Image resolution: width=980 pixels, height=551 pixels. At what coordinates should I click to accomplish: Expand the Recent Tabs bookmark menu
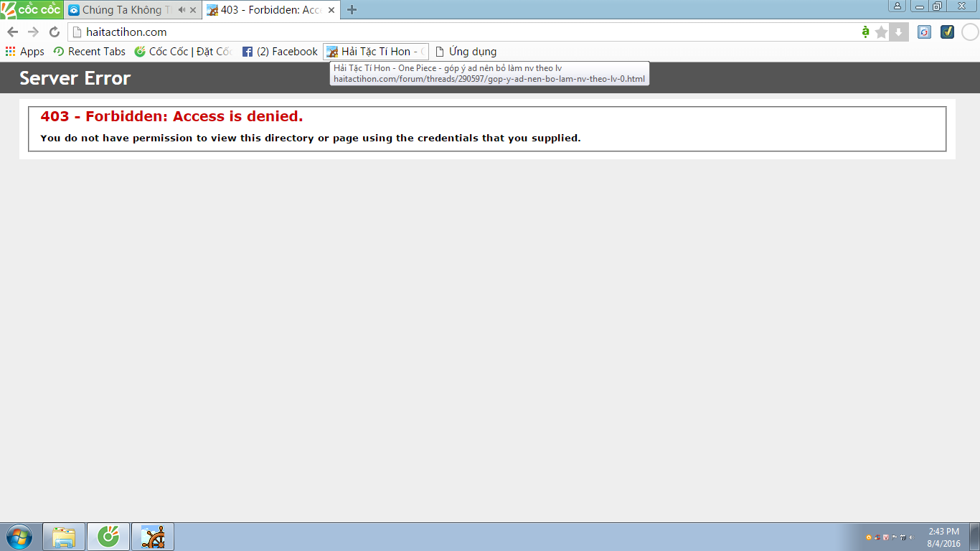[x=89, y=52]
